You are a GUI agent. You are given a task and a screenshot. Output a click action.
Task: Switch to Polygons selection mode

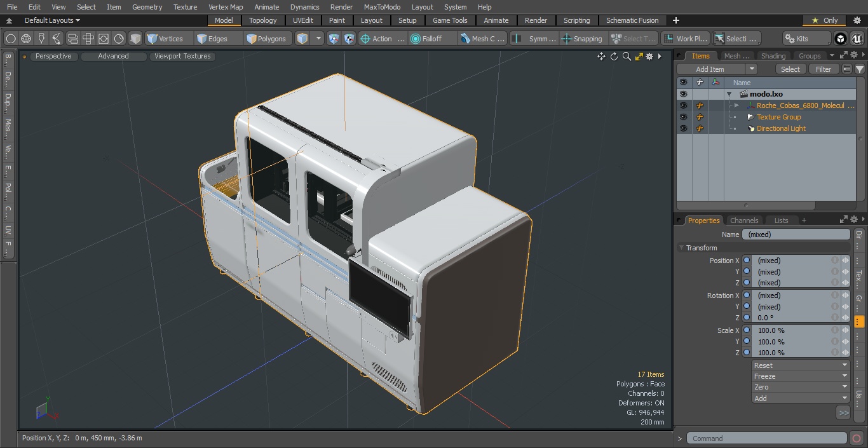(267, 39)
